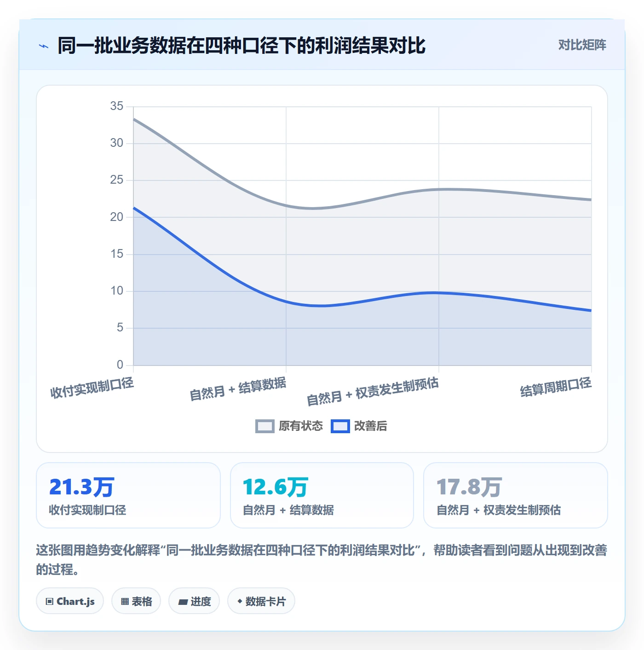The image size is (644, 650).
Task: Click the description paragraph starting 这张图用趋势变化解释
Action: (x=322, y=560)
